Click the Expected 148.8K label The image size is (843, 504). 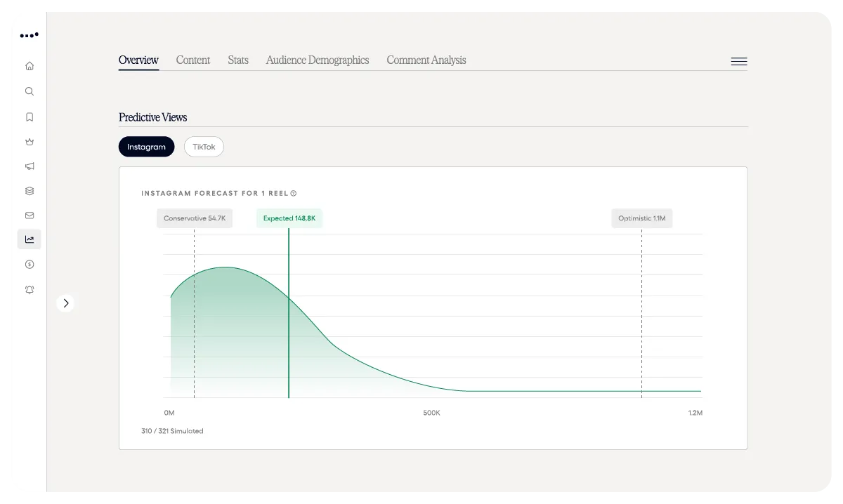(289, 218)
